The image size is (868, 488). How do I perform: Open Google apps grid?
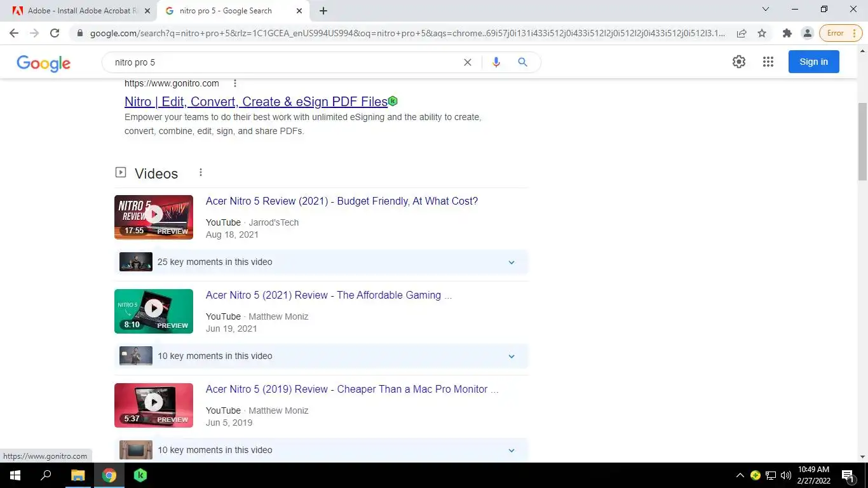point(768,62)
